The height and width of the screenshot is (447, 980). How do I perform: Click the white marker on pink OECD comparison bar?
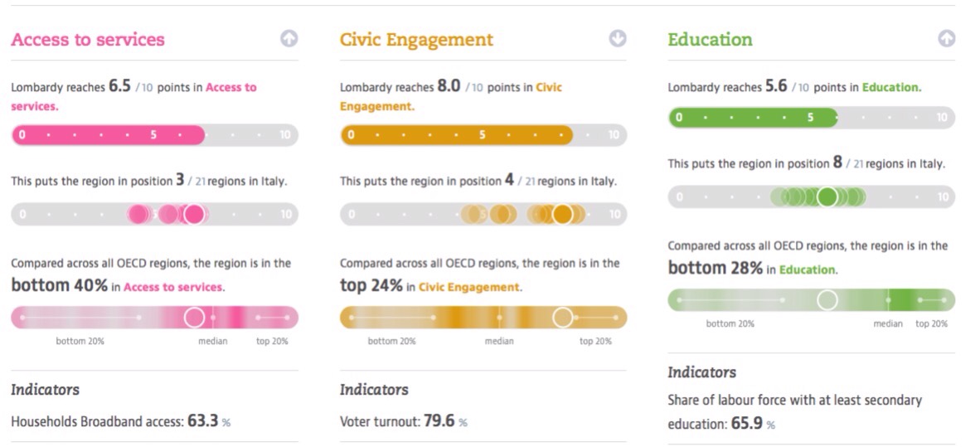194,317
